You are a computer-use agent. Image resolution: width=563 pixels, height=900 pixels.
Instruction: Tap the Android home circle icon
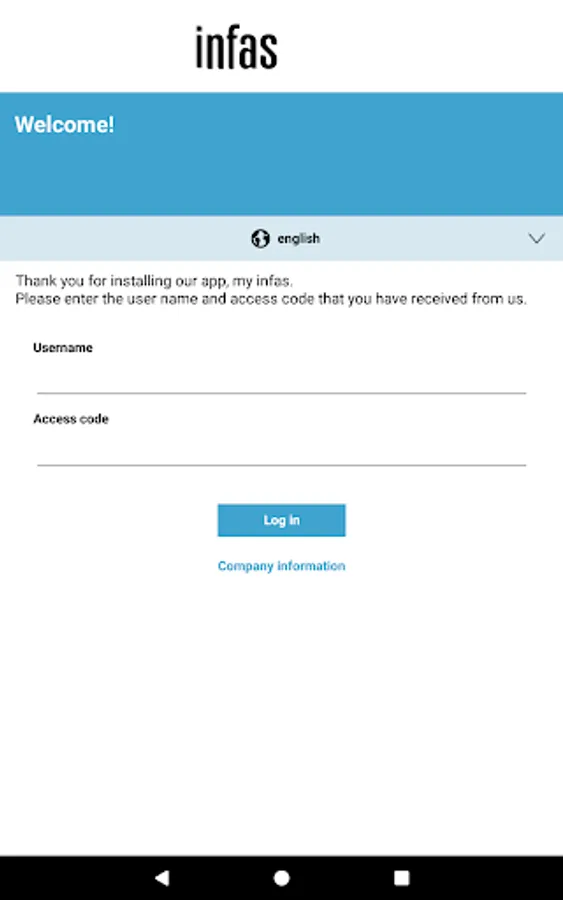click(x=281, y=878)
